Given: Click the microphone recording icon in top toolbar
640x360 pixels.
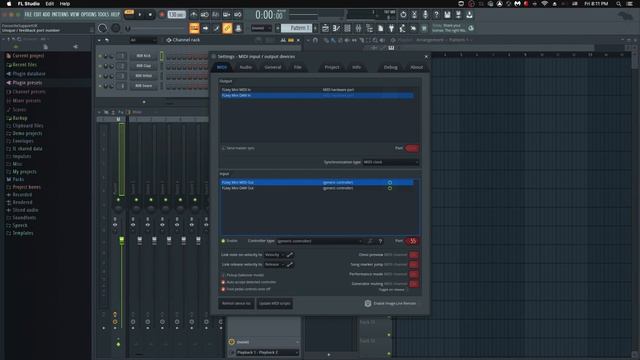Looking at the screenshot, I should (x=425, y=15).
